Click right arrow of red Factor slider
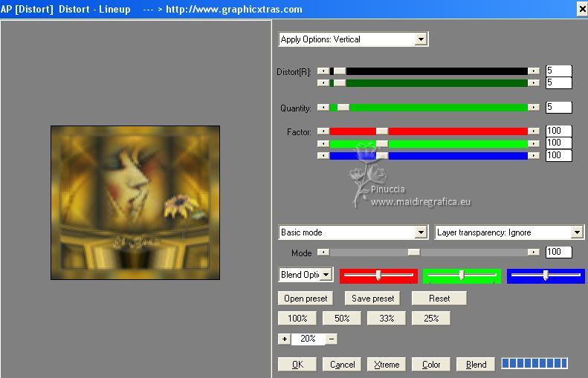588x378 pixels. click(x=533, y=131)
